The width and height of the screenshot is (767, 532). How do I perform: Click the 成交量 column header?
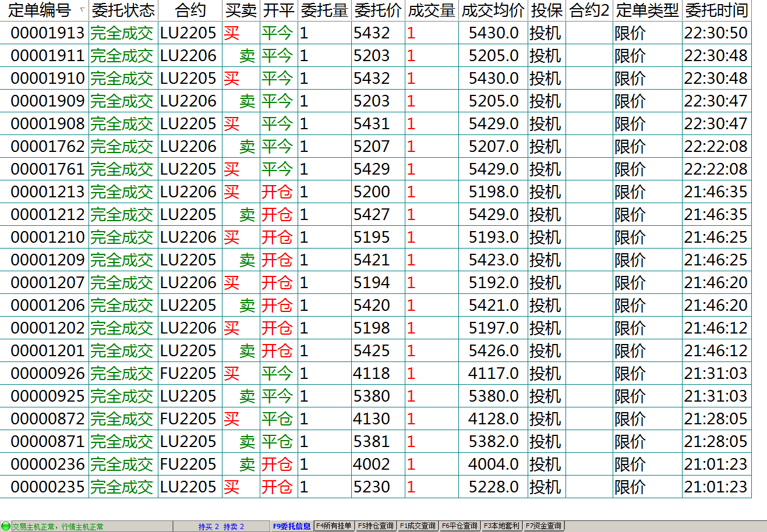[x=432, y=10]
